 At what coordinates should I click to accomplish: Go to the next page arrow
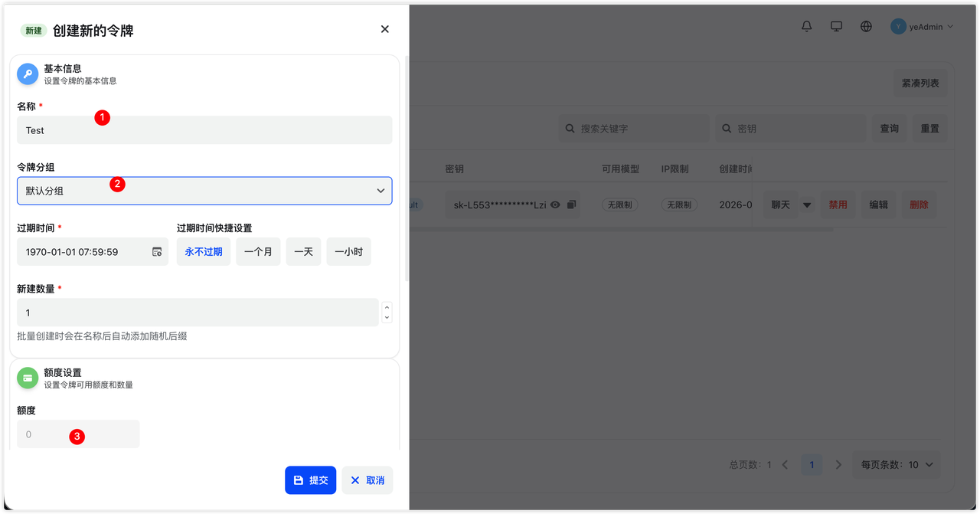(838, 464)
